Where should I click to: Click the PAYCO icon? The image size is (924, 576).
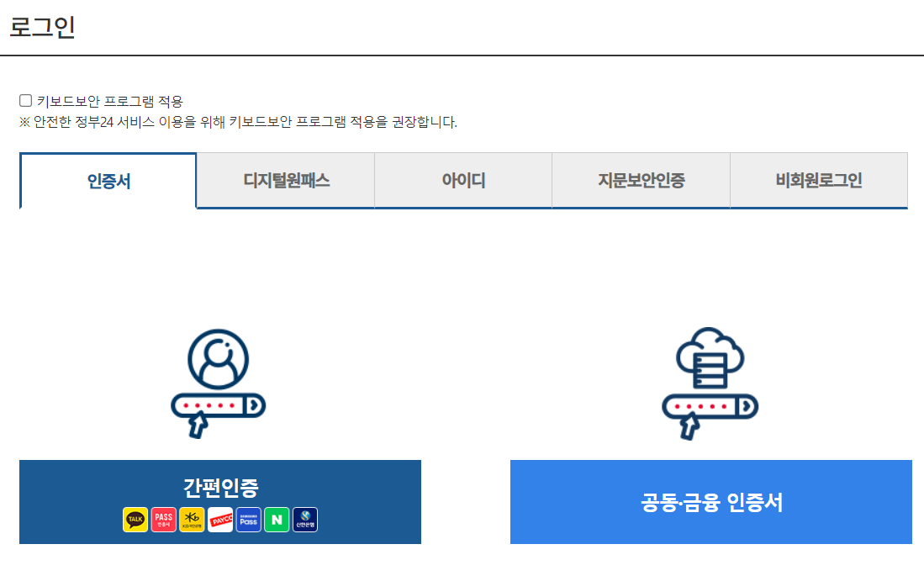pyautogui.click(x=220, y=520)
